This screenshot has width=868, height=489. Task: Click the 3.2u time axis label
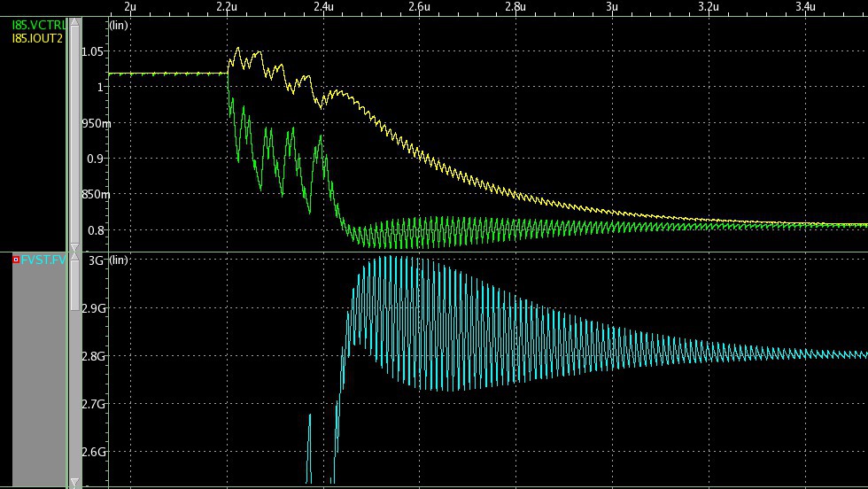click(x=709, y=7)
